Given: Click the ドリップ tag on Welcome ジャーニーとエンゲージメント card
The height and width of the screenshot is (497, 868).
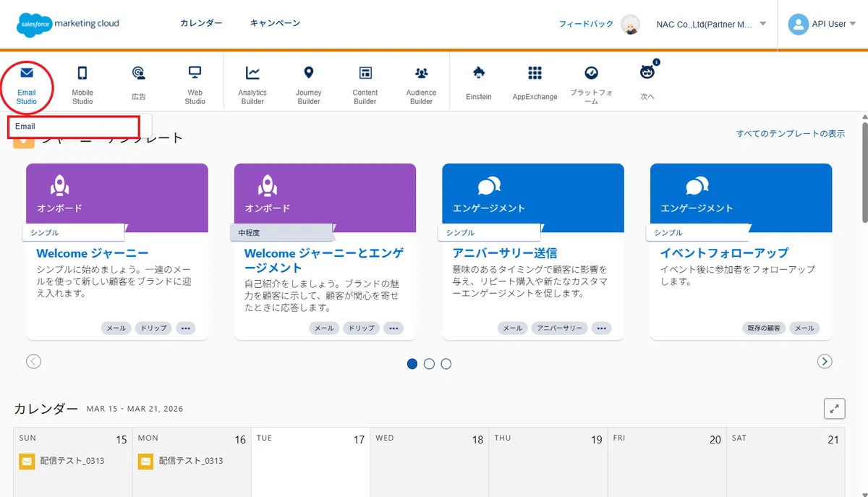Looking at the screenshot, I should click(x=362, y=328).
